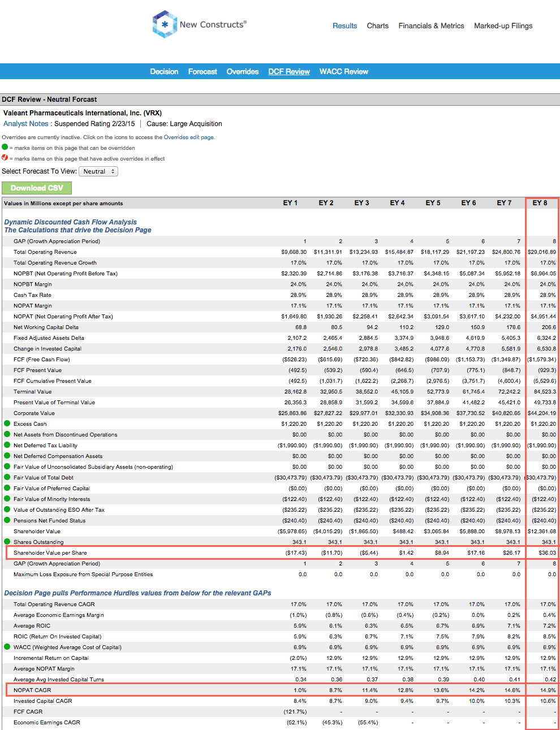Click the 14.9% NOPAT CAGR value
The height and width of the screenshot is (730, 560).
point(548,690)
